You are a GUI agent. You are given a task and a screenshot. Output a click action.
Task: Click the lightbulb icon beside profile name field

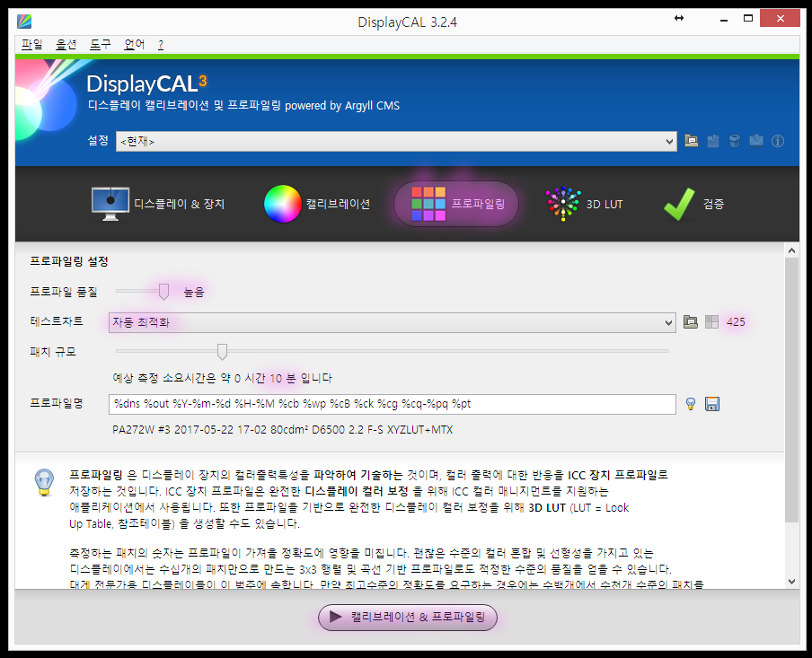coord(691,404)
